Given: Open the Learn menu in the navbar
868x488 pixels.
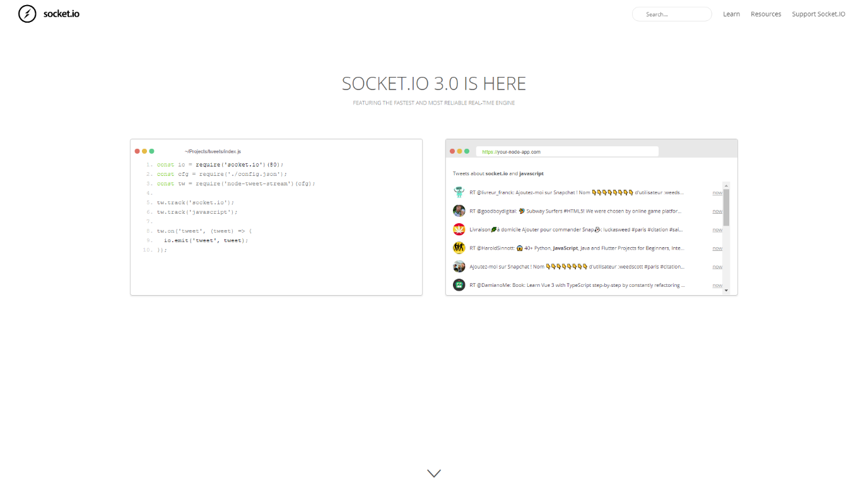Looking at the screenshot, I should 731,14.
